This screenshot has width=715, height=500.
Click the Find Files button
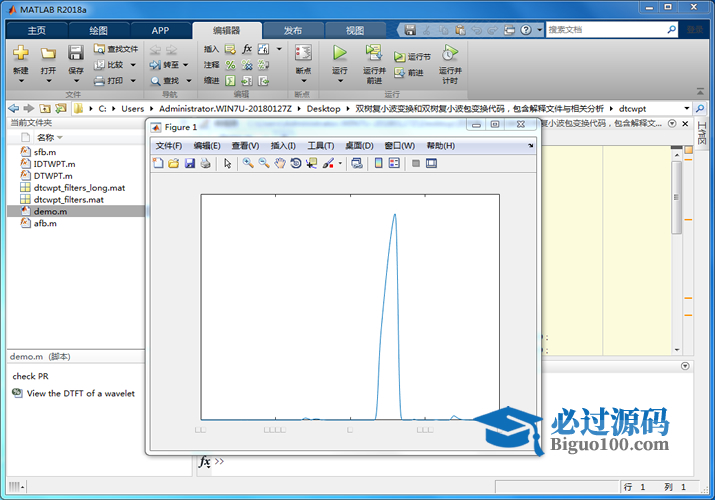tap(116, 49)
